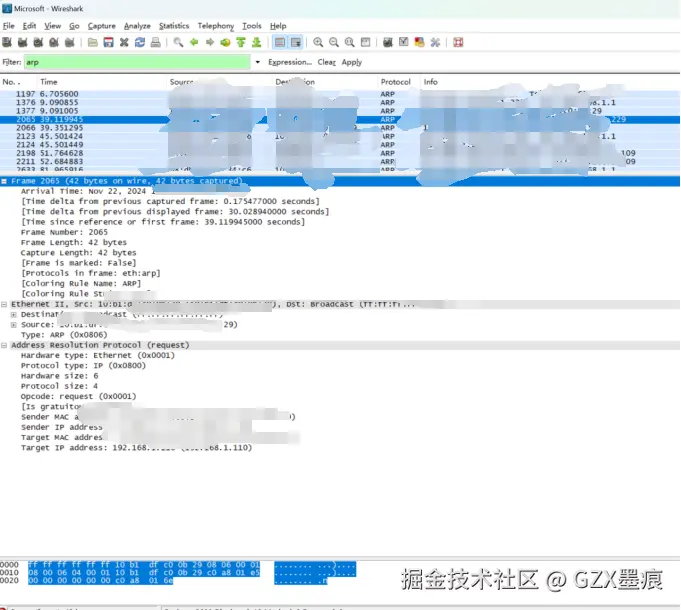The image size is (681, 610).
Task: Zoom in the packet text
Action: pos(318,42)
